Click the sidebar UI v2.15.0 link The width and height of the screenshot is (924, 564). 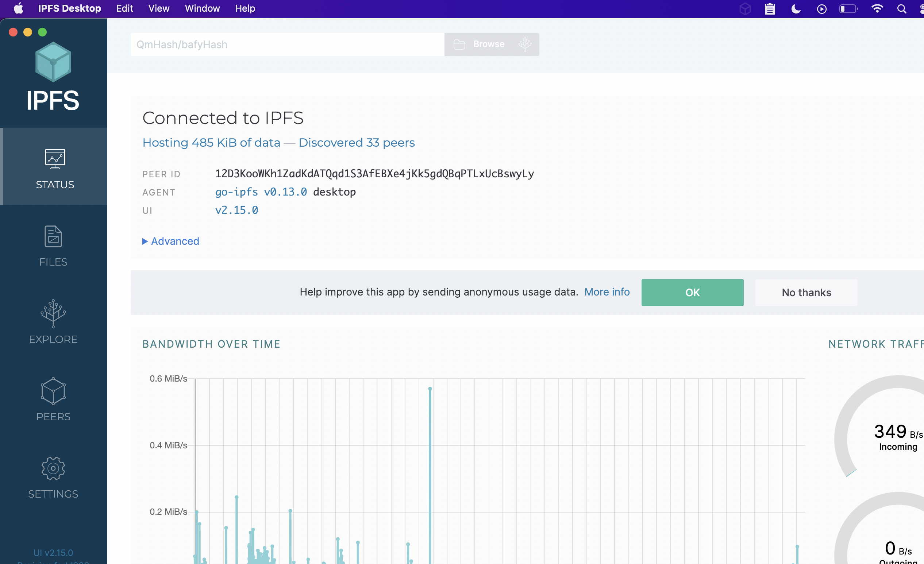(53, 553)
